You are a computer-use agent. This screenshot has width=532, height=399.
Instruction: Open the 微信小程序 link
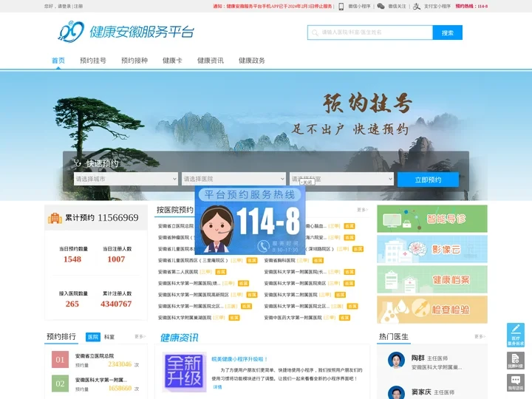[359, 6]
